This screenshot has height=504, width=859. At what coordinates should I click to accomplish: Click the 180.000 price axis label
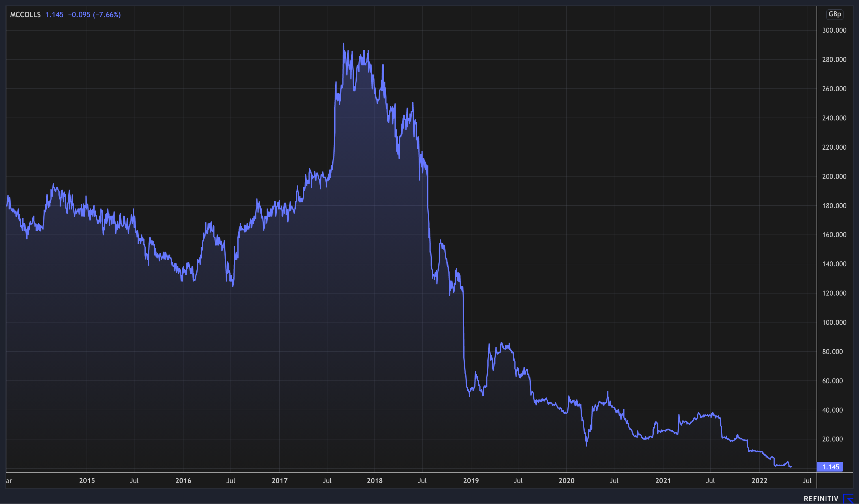834,206
